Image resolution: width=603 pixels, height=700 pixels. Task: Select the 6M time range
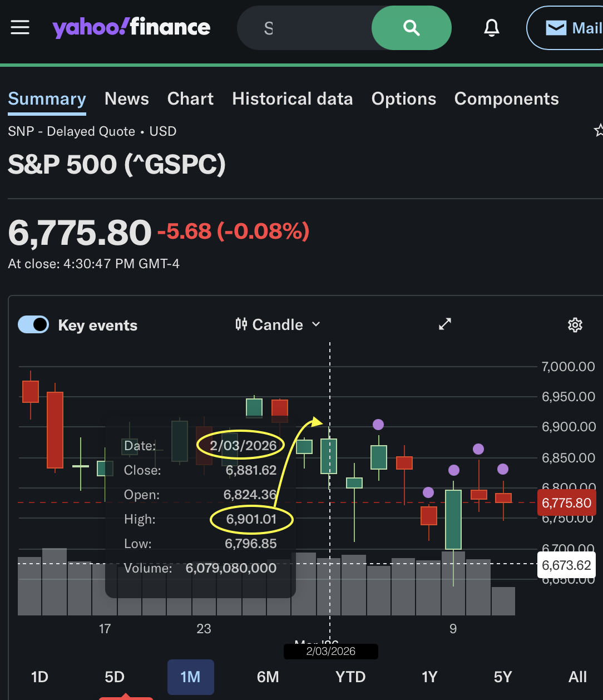point(268,677)
